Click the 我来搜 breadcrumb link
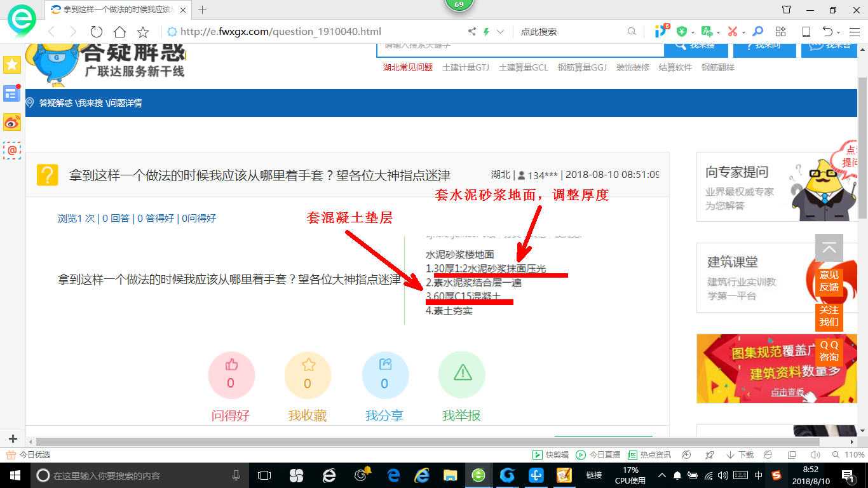 coord(91,103)
